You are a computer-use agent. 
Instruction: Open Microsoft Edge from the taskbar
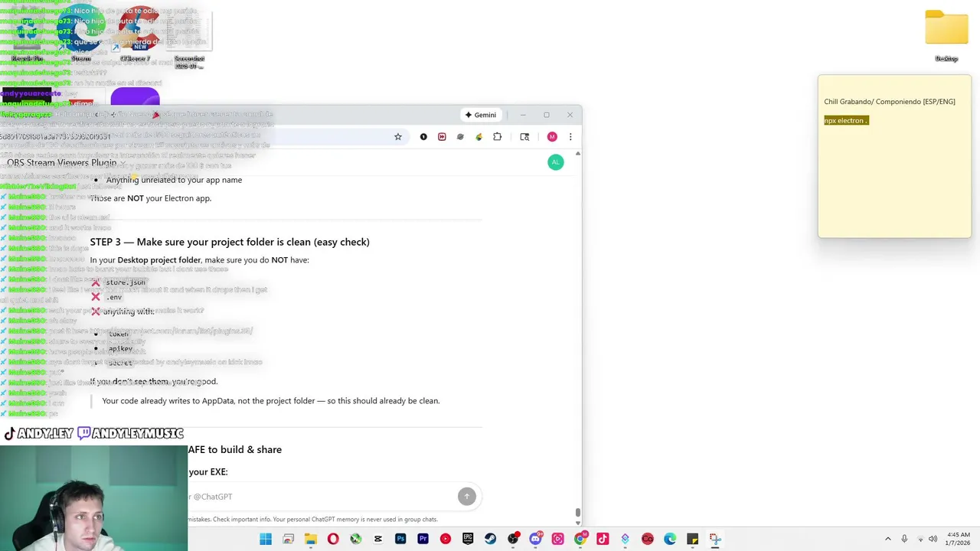670,539
